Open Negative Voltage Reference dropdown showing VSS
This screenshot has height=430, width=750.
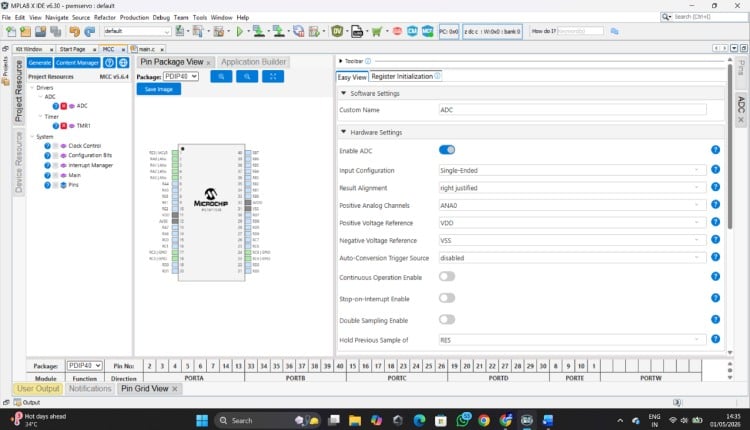tap(572, 241)
